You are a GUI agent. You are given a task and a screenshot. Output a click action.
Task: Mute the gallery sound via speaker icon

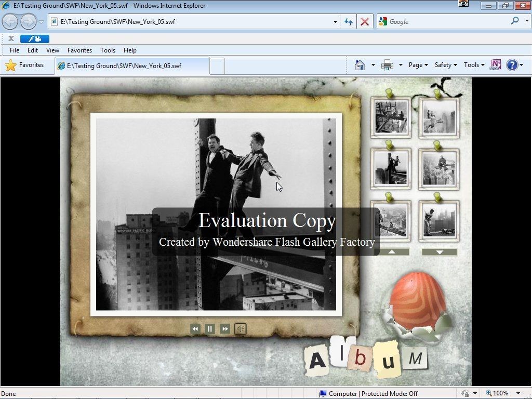click(240, 328)
